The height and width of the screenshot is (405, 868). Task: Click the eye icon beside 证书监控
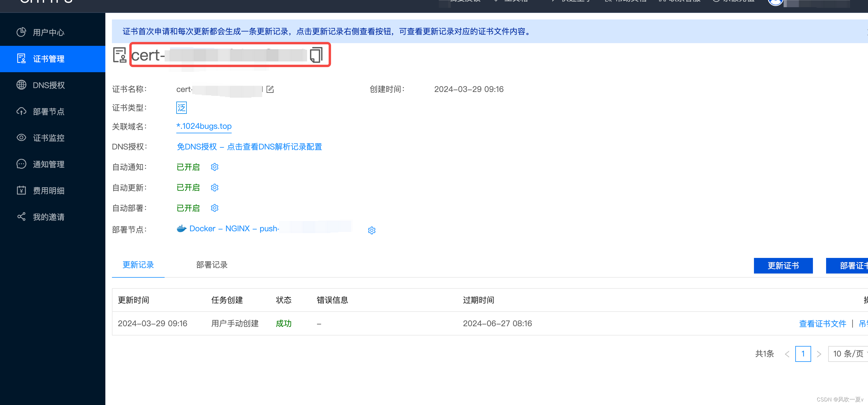click(21, 137)
